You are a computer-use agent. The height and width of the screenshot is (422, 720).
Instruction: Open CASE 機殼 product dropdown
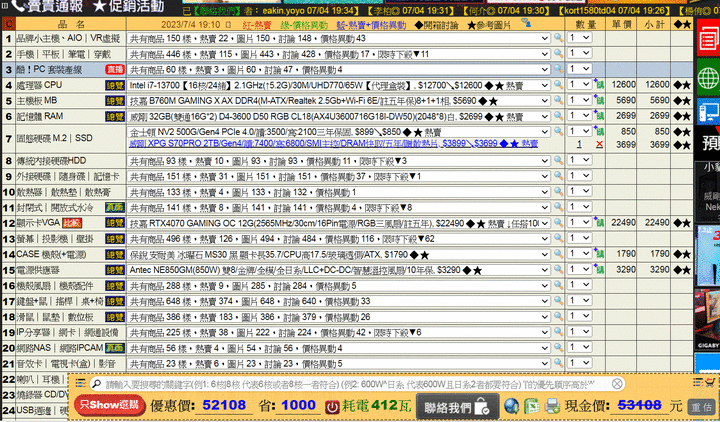[339, 254]
